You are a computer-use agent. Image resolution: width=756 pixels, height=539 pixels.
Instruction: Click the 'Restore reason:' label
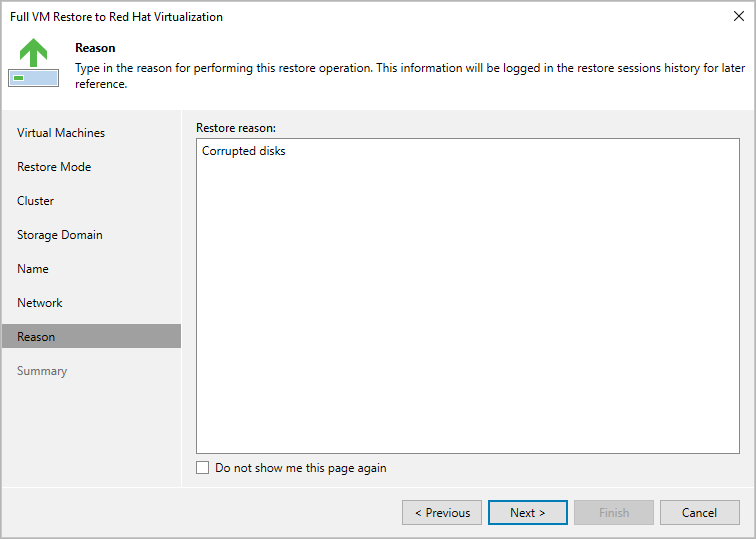coord(236,128)
